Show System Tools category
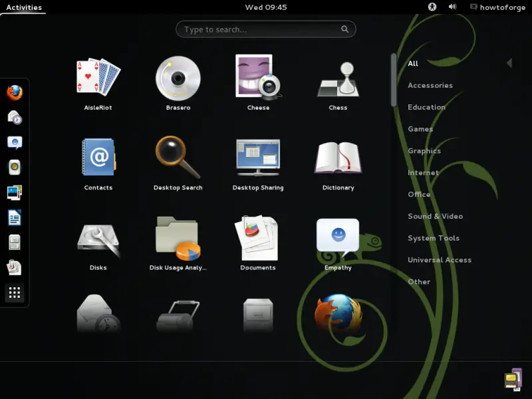 pos(434,238)
